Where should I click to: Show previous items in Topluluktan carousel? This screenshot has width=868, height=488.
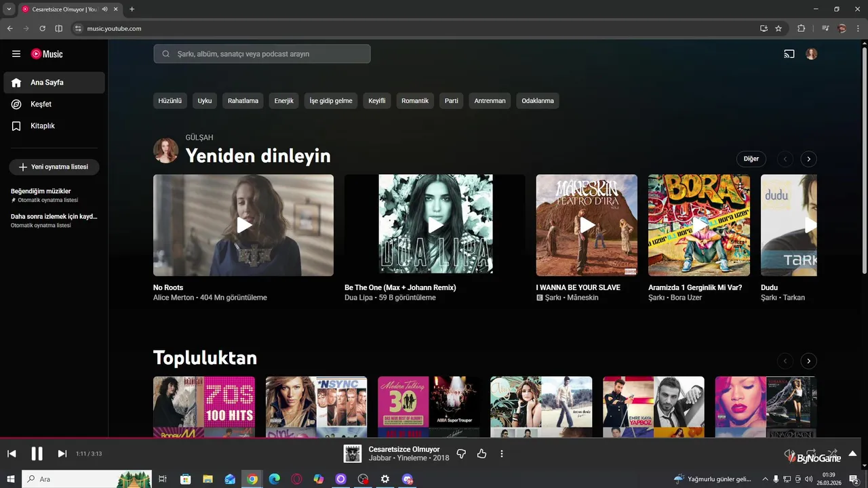click(x=785, y=361)
